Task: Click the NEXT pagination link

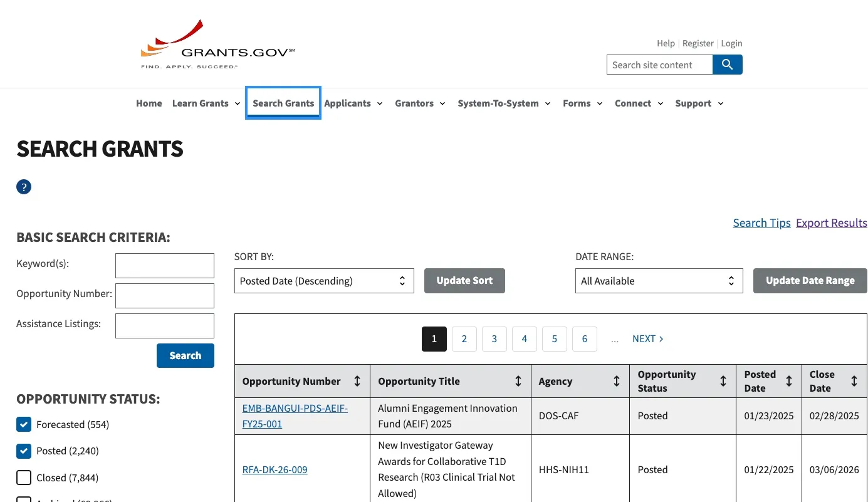Action: pos(648,339)
